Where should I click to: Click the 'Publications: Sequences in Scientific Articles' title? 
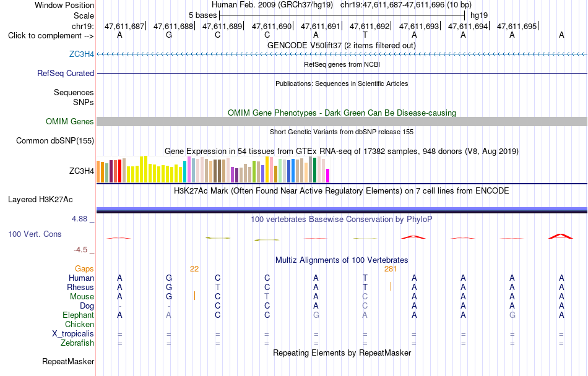pyautogui.click(x=342, y=83)
